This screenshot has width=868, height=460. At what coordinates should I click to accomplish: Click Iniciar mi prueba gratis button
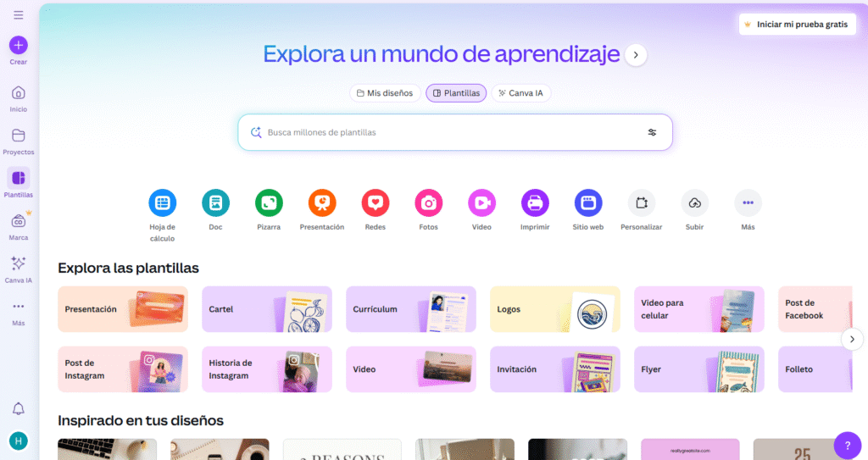click(x=795, y=25)
